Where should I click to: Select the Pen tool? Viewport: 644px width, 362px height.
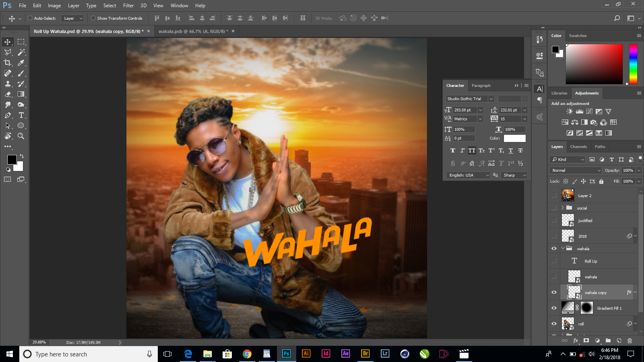[x=8, y=115]
